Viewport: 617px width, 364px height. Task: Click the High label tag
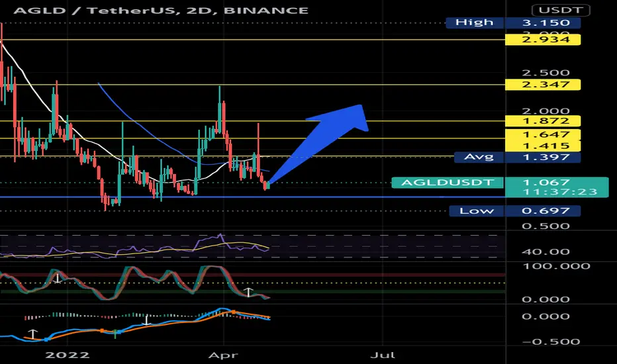coord(475,23)
